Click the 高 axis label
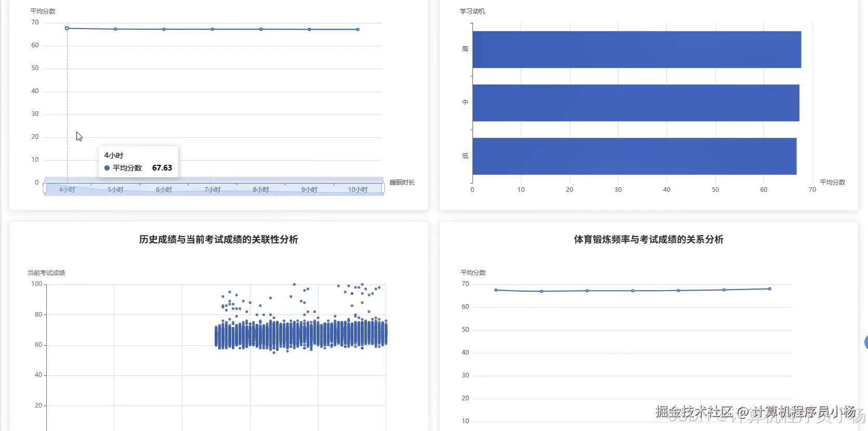This screenshot has height=431, width=868. pyautogui.click(x=465, y=49)
